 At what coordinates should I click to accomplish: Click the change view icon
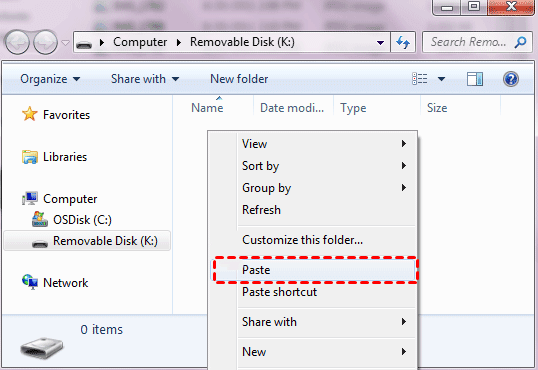420,79
